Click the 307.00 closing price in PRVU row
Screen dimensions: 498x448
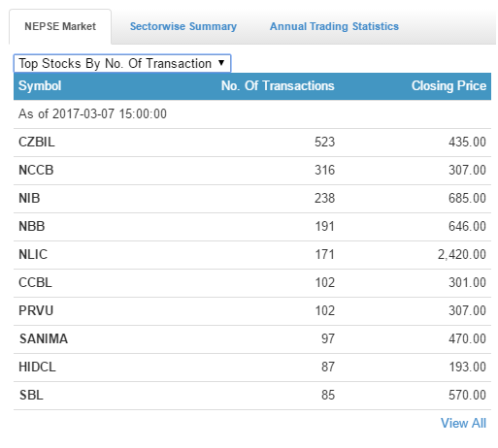(467, 310)
